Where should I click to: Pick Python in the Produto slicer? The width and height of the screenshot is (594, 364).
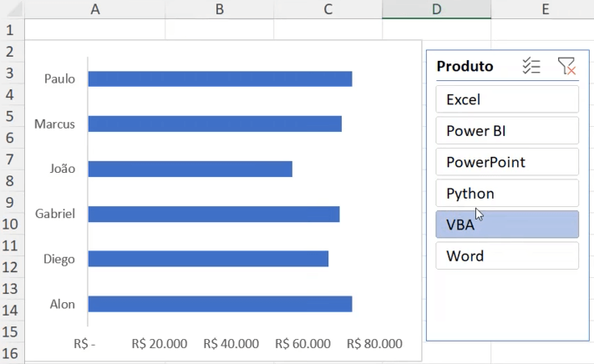pos(507,194)
